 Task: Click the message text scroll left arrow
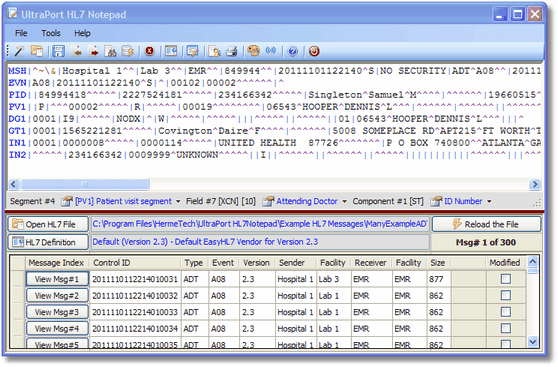coord(14,184)
